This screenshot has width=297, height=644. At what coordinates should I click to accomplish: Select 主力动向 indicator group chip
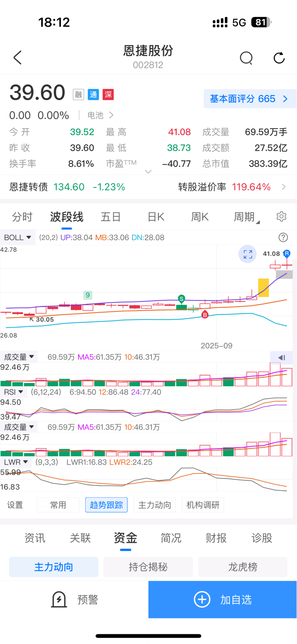click(154, 505)
